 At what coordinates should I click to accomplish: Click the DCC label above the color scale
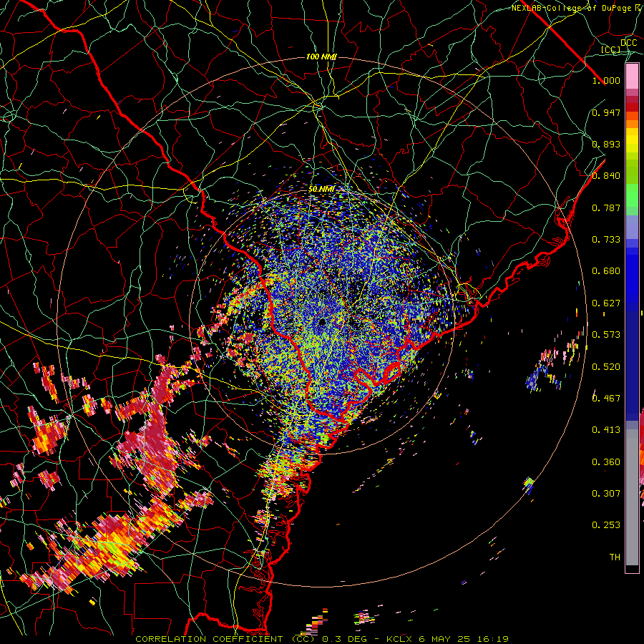point(629,42)
